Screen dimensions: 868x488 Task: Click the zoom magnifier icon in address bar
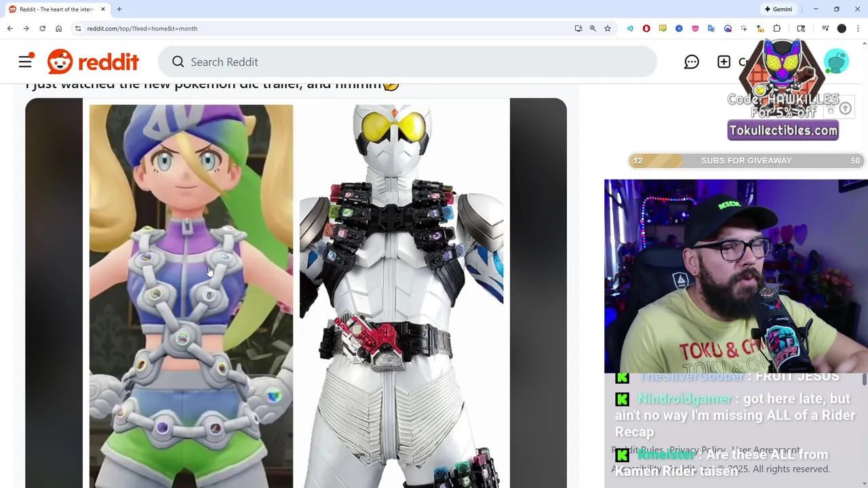pyautogui.click(x=593, y=28)
